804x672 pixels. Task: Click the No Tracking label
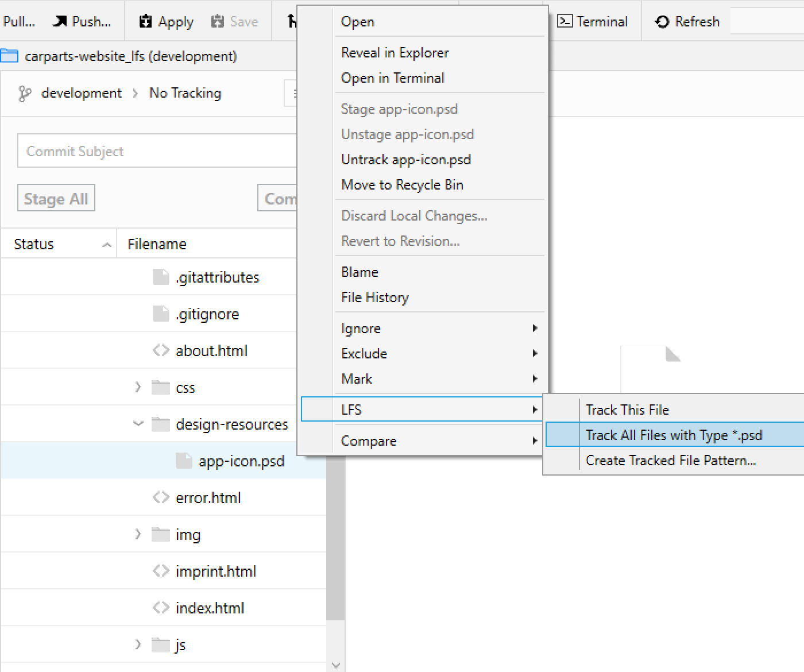click(x=185, y=92)
